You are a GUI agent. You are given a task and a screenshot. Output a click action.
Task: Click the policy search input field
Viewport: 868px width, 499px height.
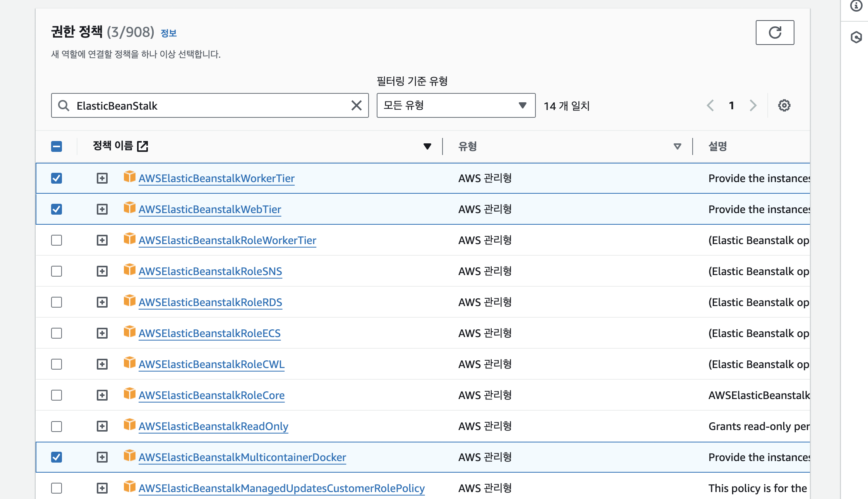tap(209, 105)
